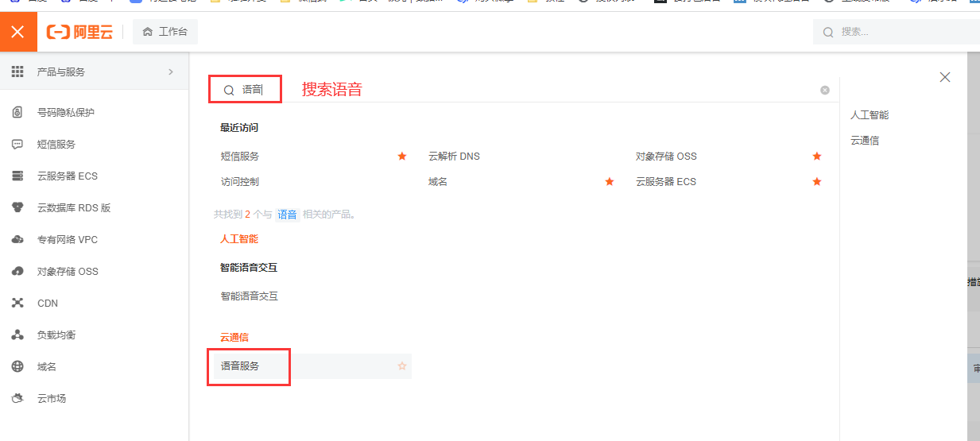Jump to 人工智能 category on the right
Image resolution: width=980 pixels, height=441 pixels.
pos(870,115)
